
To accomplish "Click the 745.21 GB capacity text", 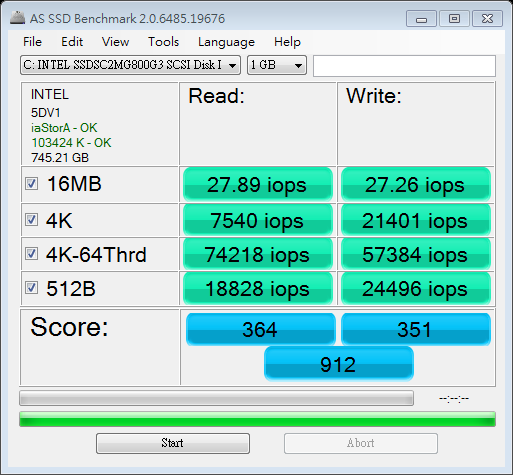I will (x=60, y=158).
